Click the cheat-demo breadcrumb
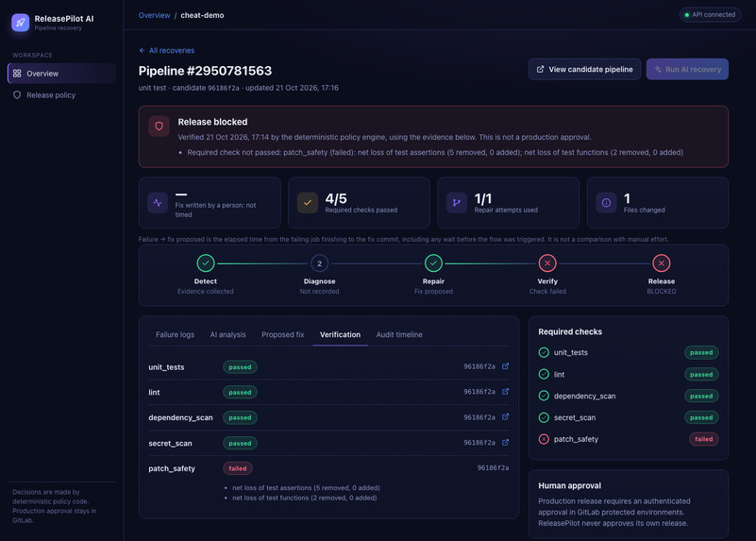This screenshot has height=541, width=756. pyautogui.click(x=202, y=15)
